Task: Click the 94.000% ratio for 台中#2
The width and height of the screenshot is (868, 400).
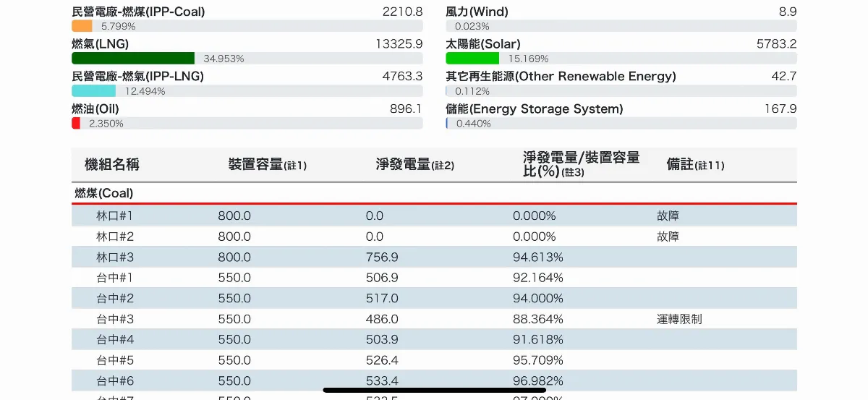Action: tap(538, 298)
